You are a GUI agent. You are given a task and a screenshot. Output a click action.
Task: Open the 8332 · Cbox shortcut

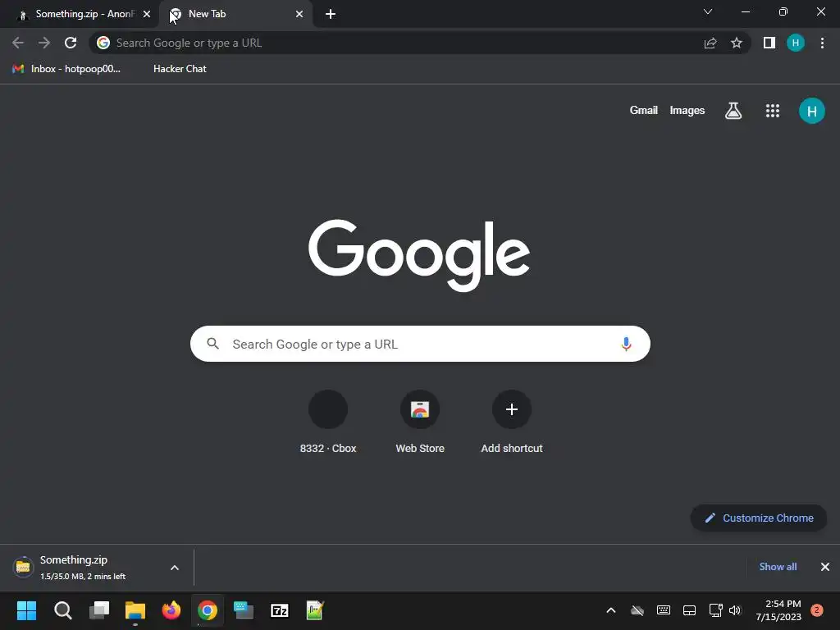(x=328, y=422)
